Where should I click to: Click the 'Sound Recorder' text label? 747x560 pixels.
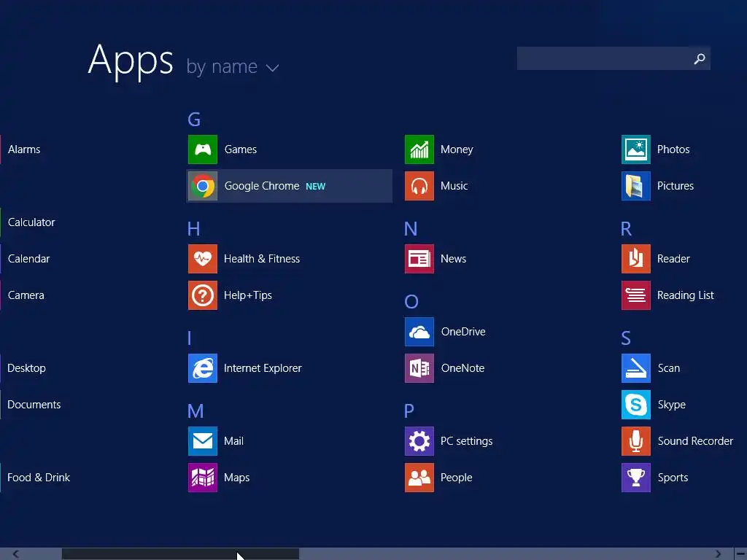[695, 441]
